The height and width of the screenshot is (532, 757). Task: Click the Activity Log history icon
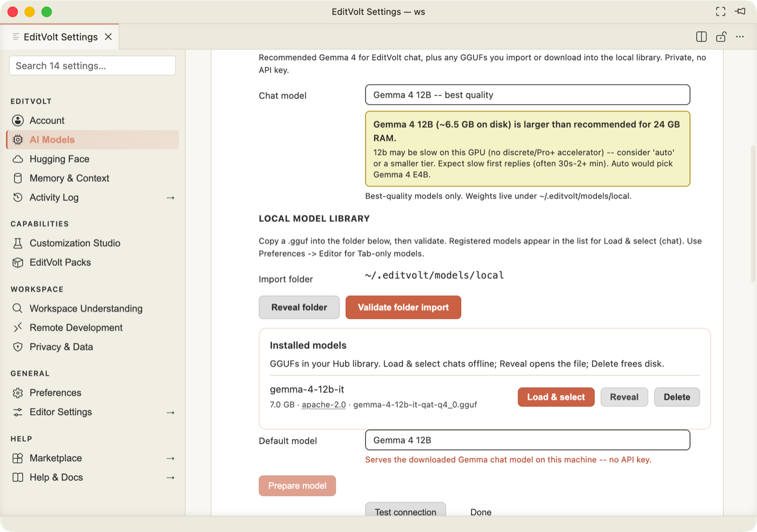[18, 197]
